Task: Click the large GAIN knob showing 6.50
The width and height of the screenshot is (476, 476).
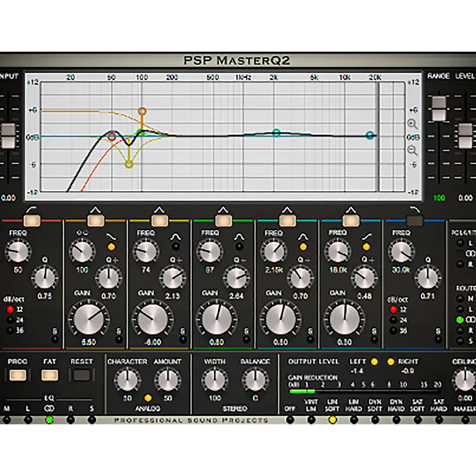Action: tap(89, 319)
